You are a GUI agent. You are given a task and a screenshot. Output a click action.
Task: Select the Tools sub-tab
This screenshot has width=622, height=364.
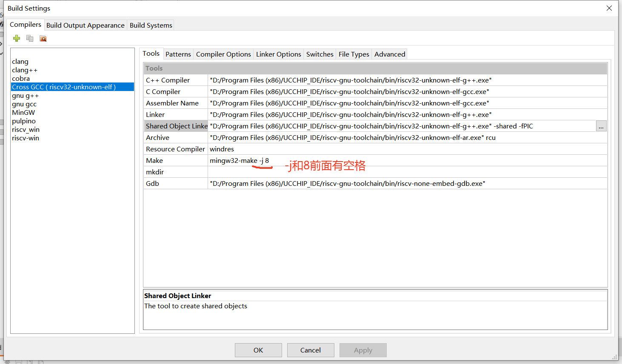click(x=151, y=54)
